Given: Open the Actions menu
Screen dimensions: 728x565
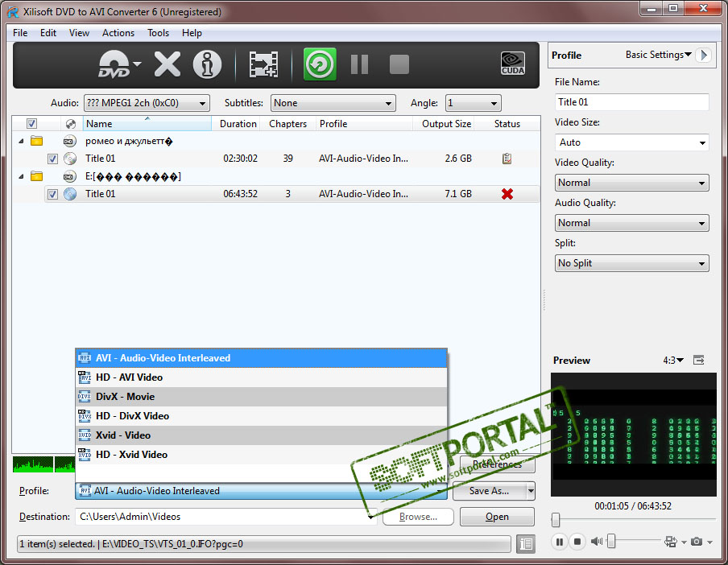Looking at the screenshot, I should (118, 33).
